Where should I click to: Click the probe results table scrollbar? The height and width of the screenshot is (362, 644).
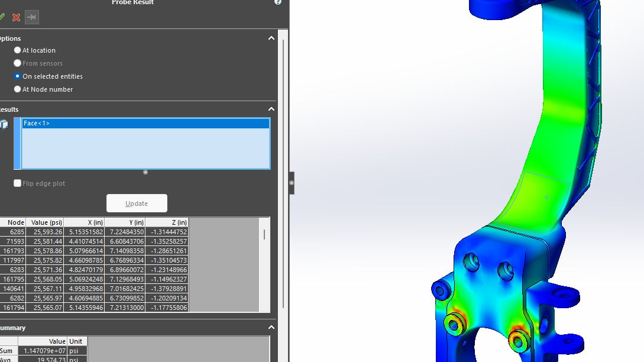coord(264,235)
